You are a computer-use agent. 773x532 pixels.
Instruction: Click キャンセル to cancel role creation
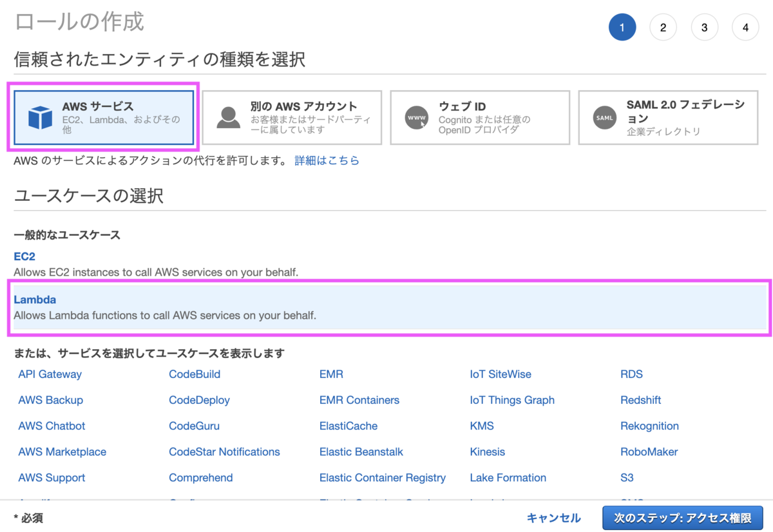pos(553,518)
